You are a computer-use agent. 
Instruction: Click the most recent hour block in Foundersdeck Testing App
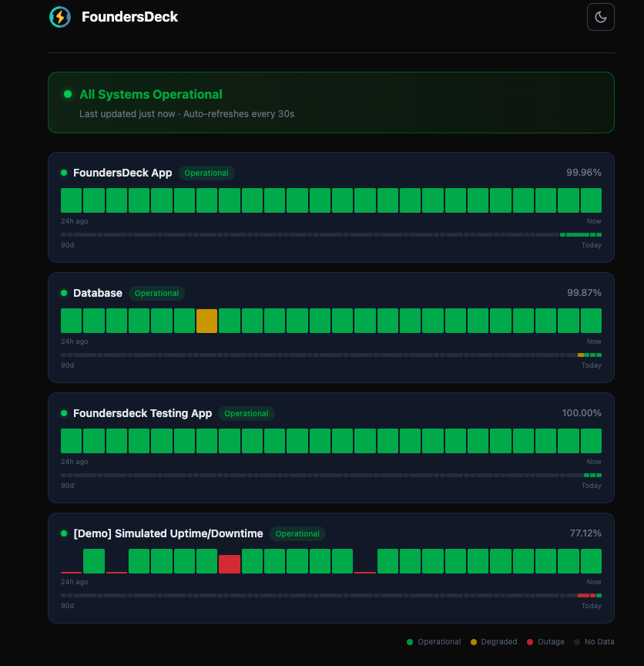click(x=591, y=441)
